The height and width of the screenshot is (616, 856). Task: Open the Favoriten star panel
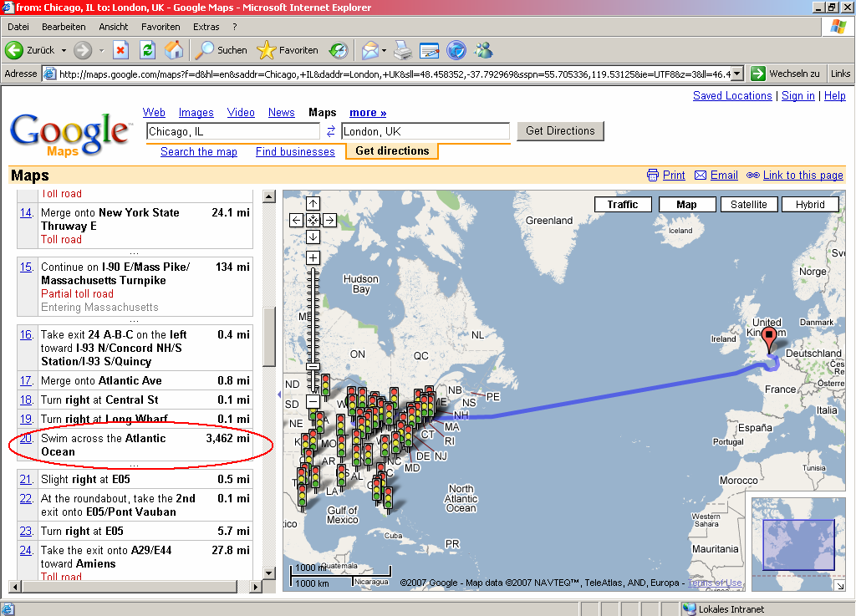click(288, 50)
